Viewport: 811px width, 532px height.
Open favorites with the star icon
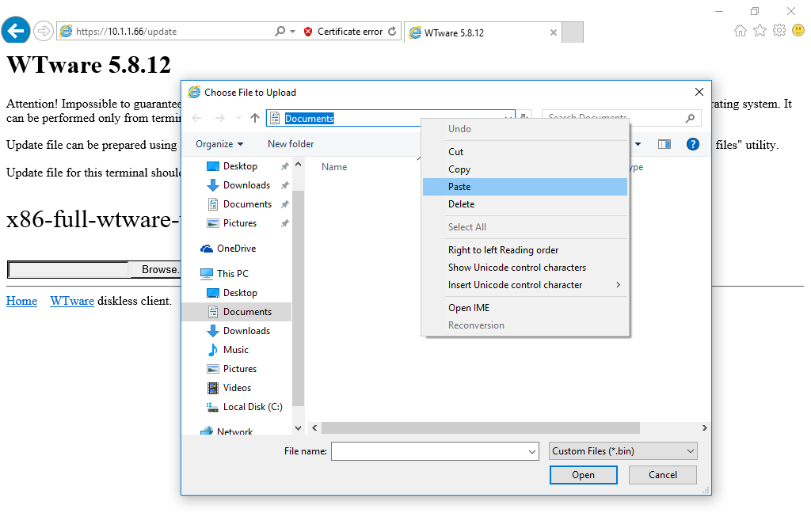click(760, 29)
